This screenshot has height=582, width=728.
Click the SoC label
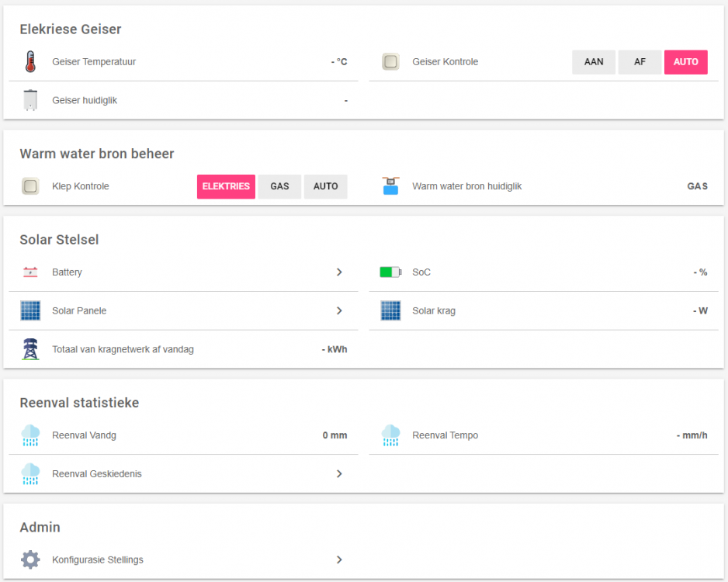421,272
